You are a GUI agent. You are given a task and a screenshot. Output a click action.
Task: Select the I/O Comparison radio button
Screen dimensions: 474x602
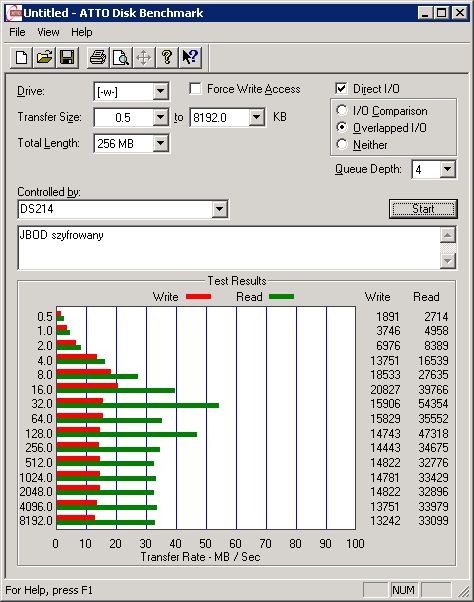click(x=342, y=111)
